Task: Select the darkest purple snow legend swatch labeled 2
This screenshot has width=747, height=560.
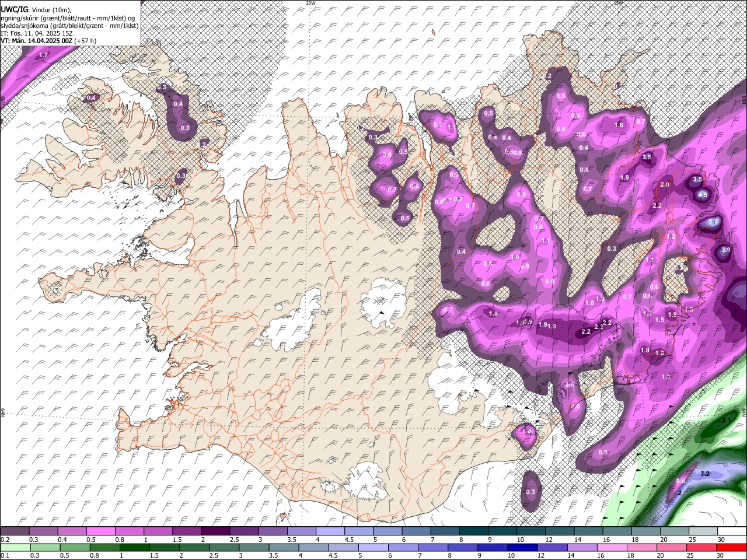Action: click(x=215, y=531)
